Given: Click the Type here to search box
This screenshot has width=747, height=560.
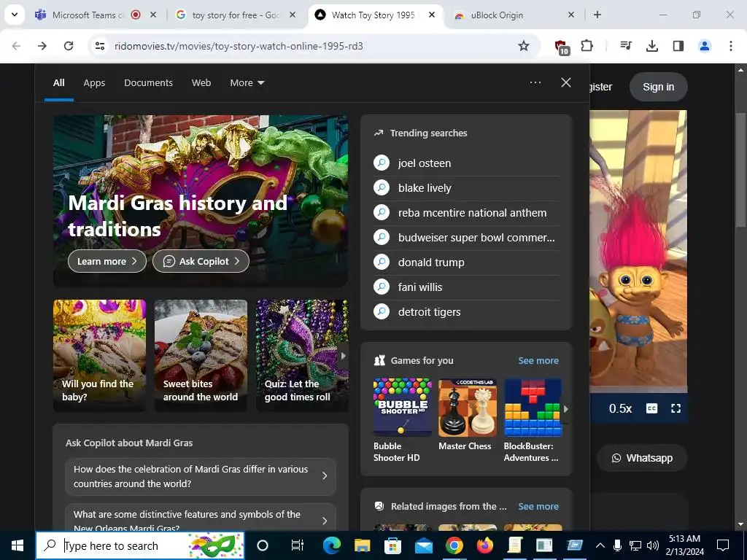Looking at the screenshot, I should click(x=140, y=545).
